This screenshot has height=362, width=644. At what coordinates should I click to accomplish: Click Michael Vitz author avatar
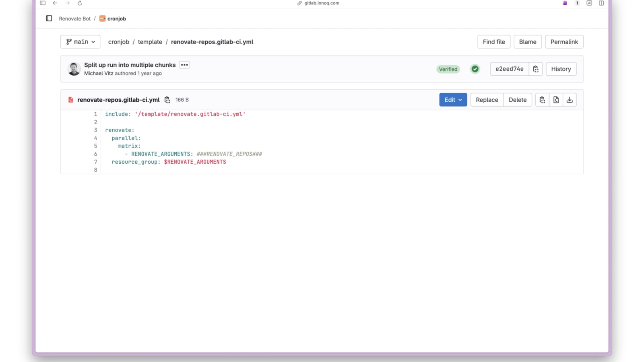(74, 69)
